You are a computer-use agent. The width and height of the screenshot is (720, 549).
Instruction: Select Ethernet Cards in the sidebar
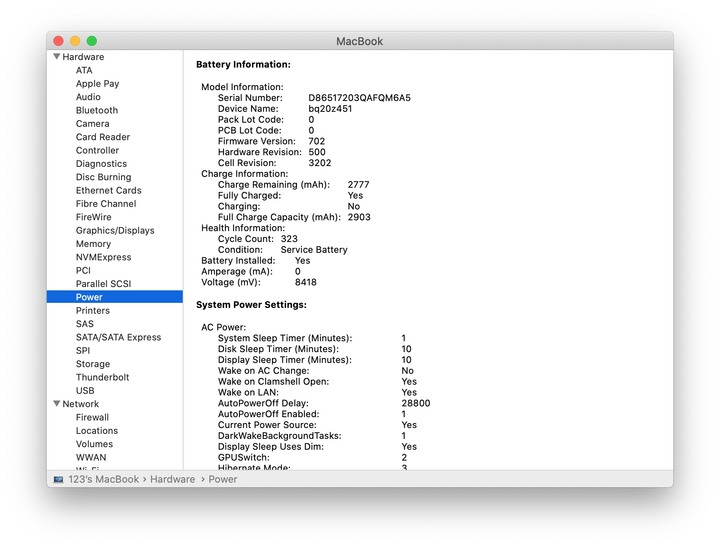pyautogui.click(x=108, y=190)
